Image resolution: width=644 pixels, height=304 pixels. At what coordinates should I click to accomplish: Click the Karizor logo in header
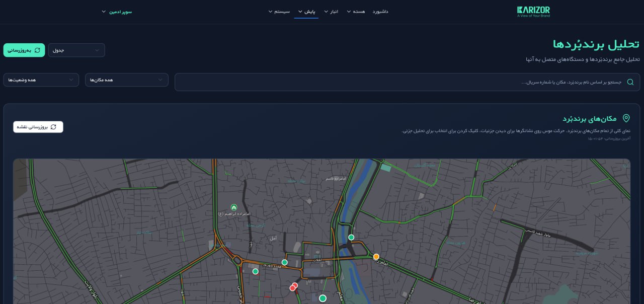tap(533, 12)
